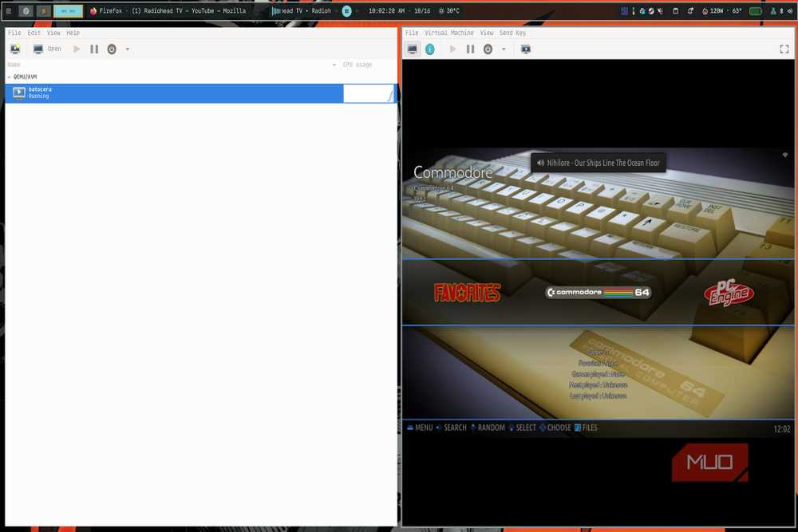This screenshot has width=798, height=532.
Task: Click FILES in the Batocera help bar
Action: (586, 428)
